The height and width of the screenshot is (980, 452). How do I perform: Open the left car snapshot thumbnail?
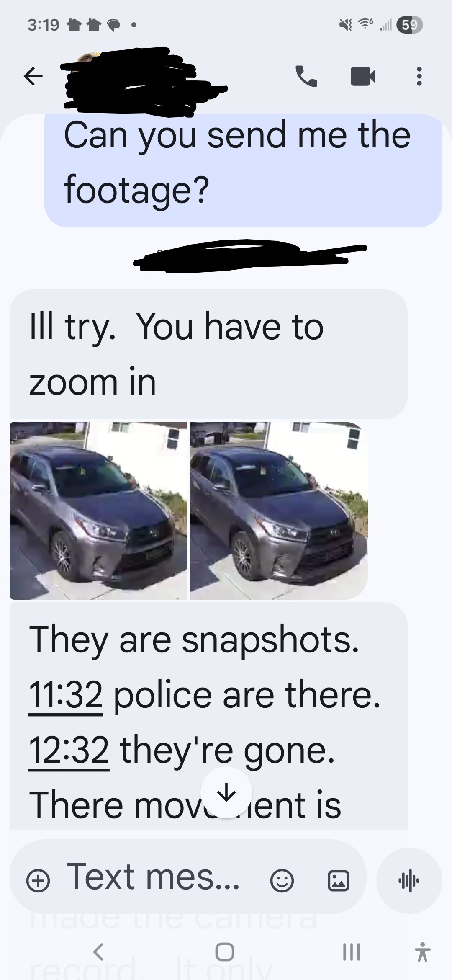click(98, 511)
